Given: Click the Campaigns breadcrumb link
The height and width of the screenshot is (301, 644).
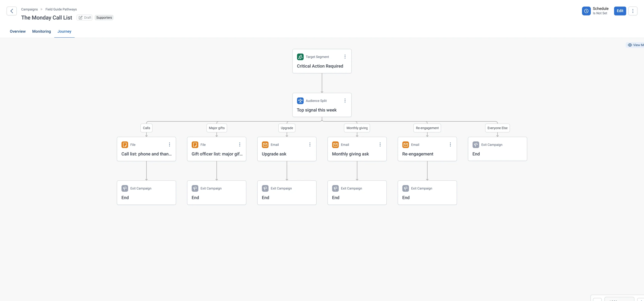Looking at the screenshot, I should [x=30, y=9].
